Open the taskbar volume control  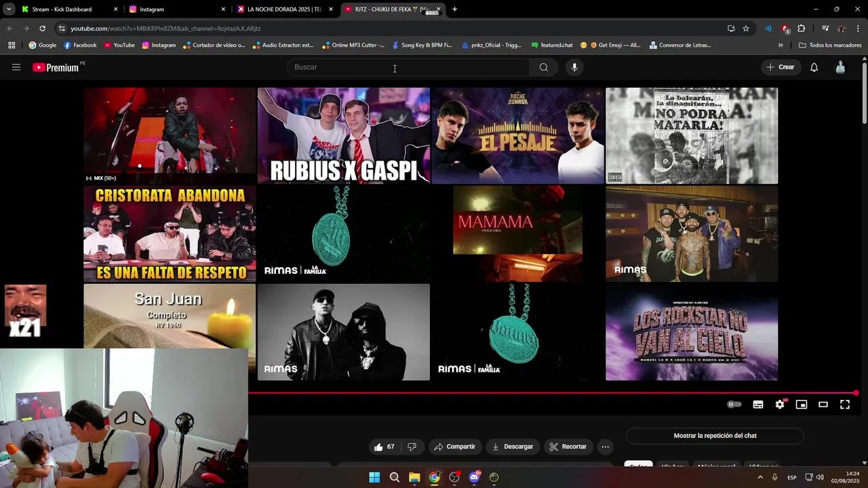pyautogui.click(x=820, y=477)
